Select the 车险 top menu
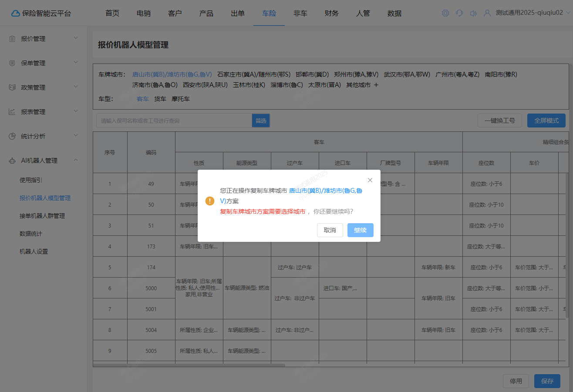Image resolution: width=573 pixels, height=392 pixels. coord(269,13)
